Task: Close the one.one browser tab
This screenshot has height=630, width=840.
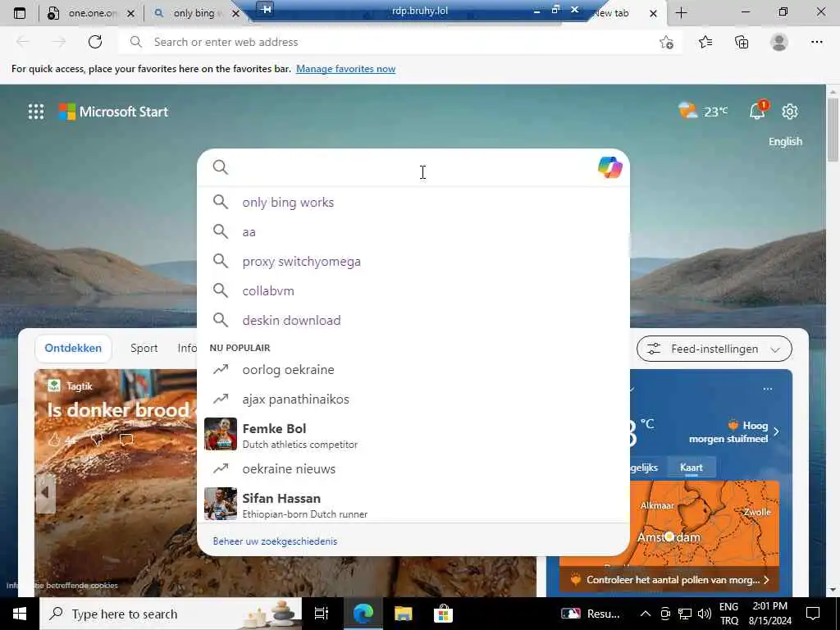Action: point(130,13)
